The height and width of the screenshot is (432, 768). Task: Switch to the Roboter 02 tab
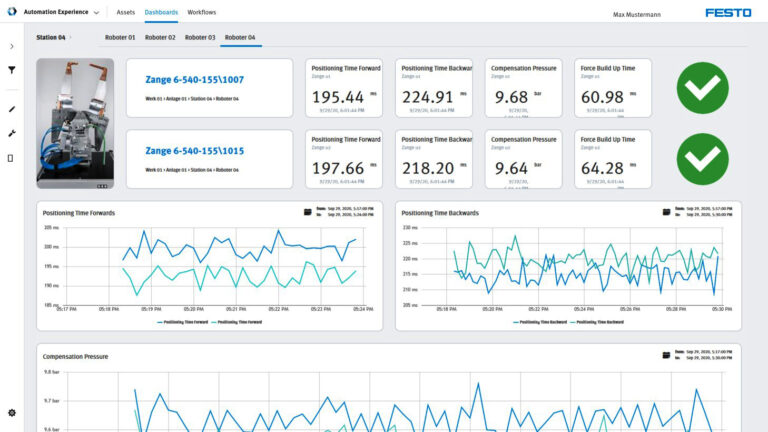click(160, 37)
